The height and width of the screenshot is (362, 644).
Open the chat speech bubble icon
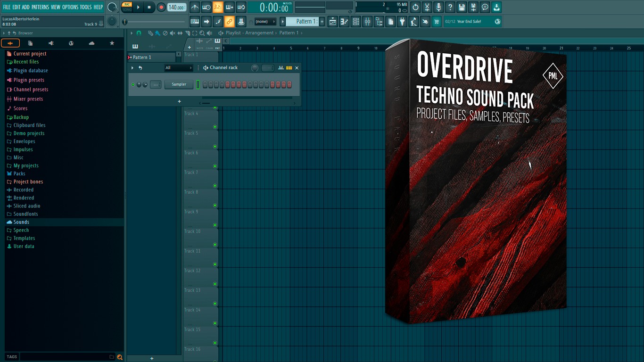point(485,8)
